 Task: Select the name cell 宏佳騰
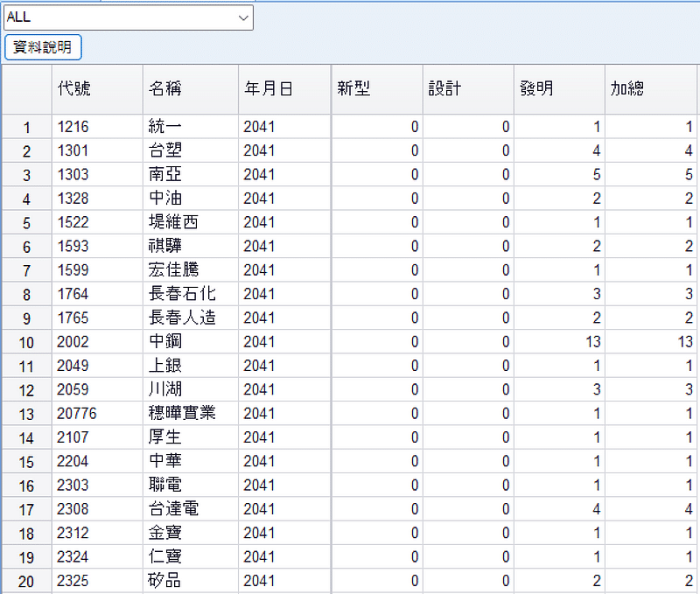coord(191,270)
